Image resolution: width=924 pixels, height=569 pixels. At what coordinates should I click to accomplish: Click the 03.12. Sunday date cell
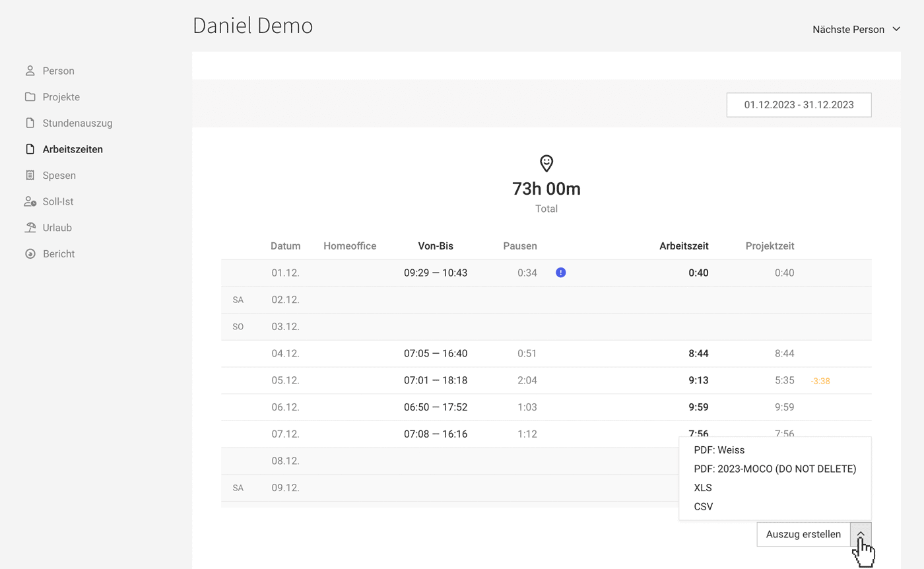(285, 326)
